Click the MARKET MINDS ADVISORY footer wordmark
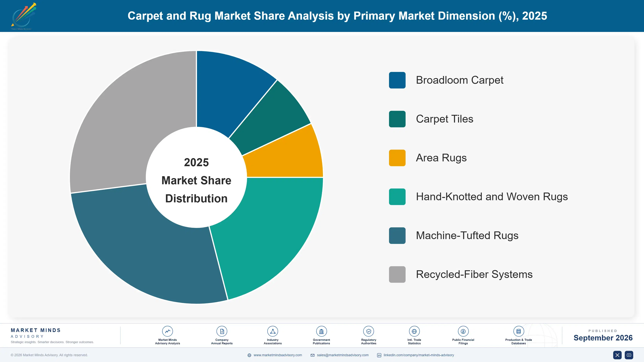The width and height of the screenshot is (644, 362). (x=36, y=333)
